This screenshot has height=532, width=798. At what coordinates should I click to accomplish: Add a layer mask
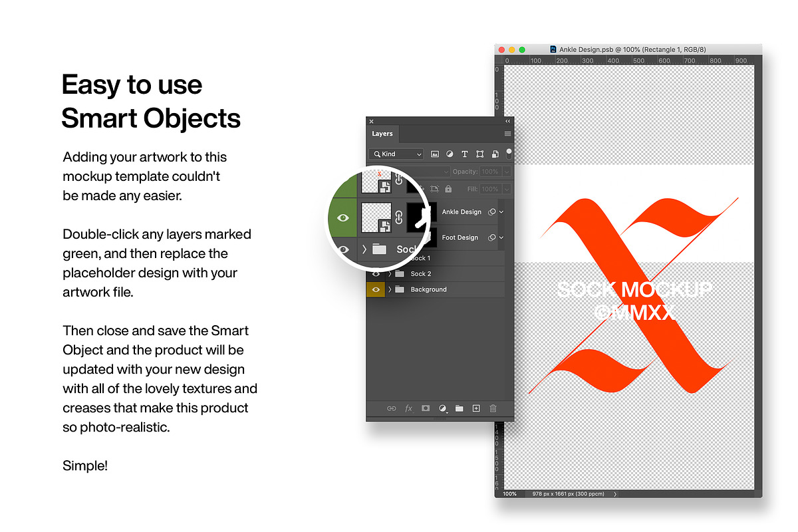pos(426,408)
